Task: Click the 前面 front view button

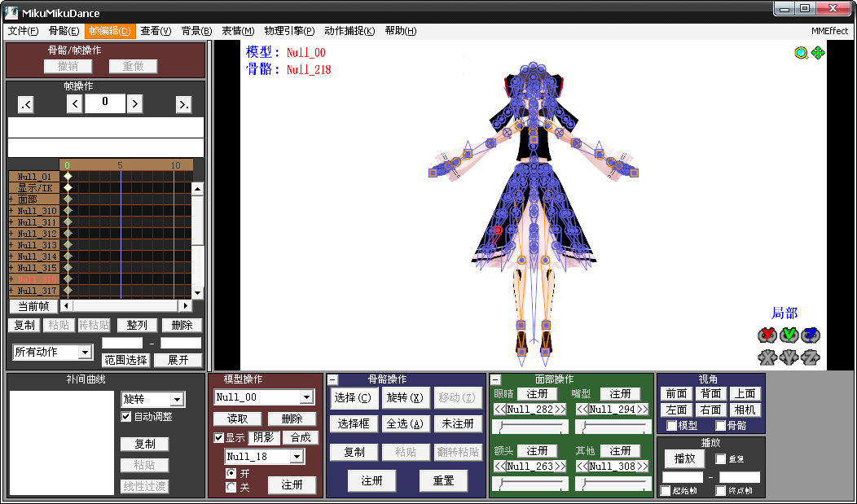Action: click(x=676, y=394)
